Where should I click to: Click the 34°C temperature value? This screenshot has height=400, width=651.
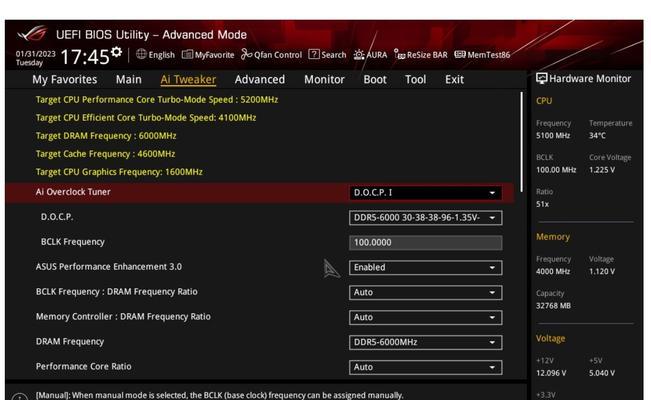pos(597,135)
